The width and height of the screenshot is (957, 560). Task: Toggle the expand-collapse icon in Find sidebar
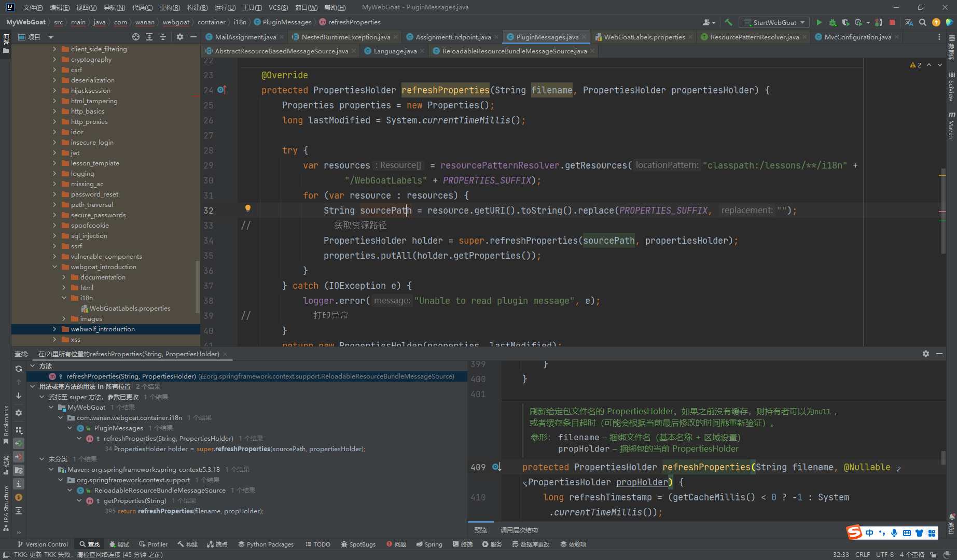[19, 511]
